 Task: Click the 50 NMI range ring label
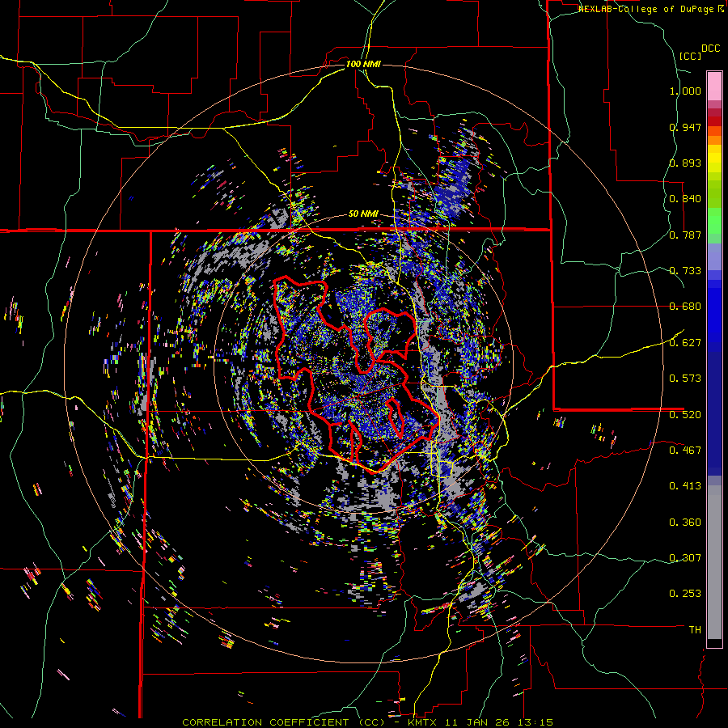pos(363,214)
